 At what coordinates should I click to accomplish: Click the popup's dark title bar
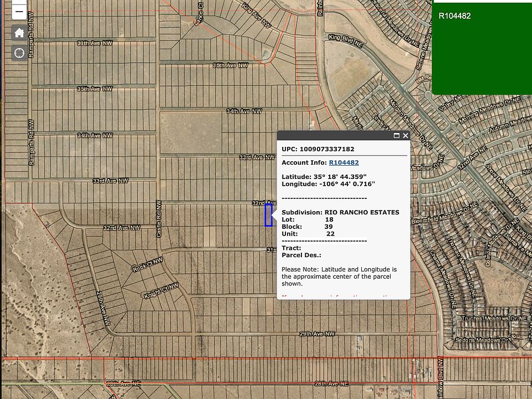click(332, 135)
